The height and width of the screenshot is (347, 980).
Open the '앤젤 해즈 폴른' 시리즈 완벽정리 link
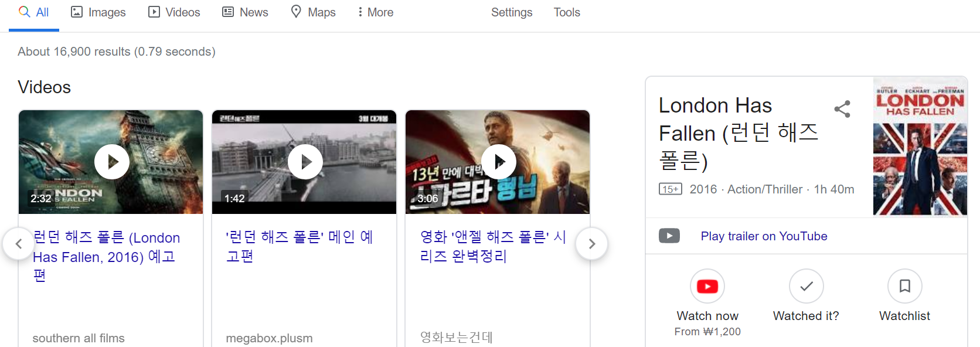click(493, 246)
